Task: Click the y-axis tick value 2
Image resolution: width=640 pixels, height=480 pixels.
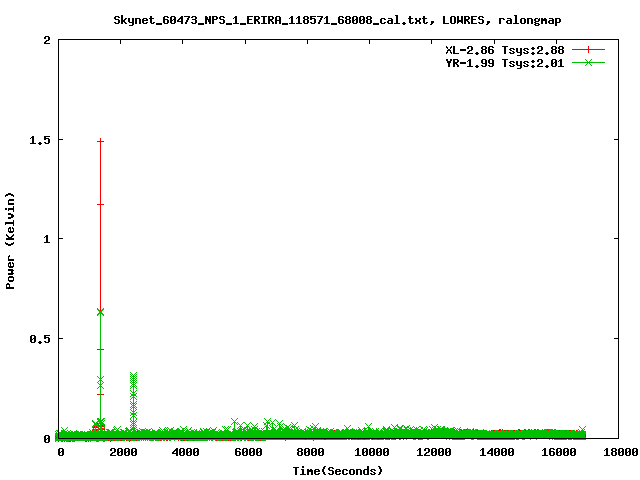Action: [47, 40]
